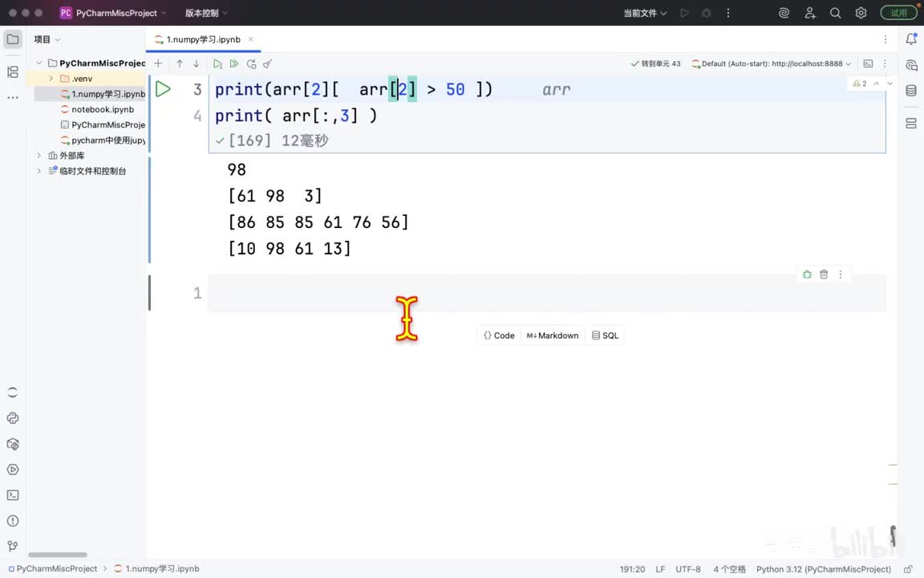Delete the empty cell trash icon
Viewport: 924px width, 578px height.
824,275
